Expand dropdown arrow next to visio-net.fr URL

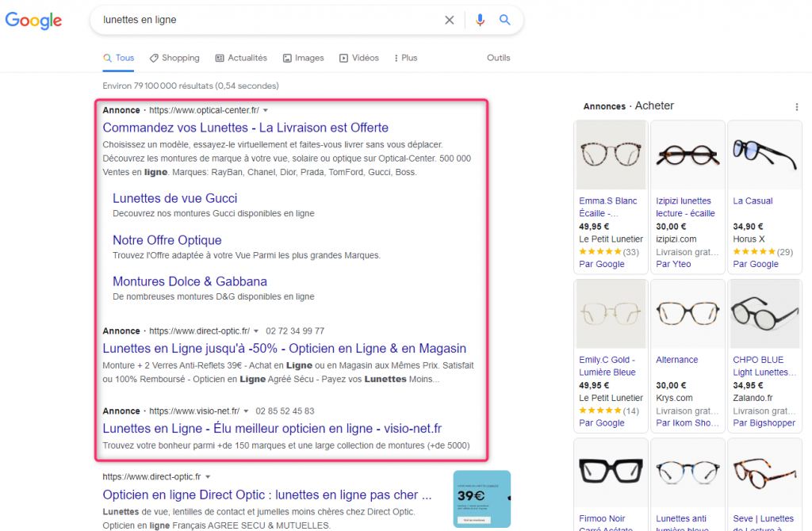pyautogui.click(x=246, y=411)
